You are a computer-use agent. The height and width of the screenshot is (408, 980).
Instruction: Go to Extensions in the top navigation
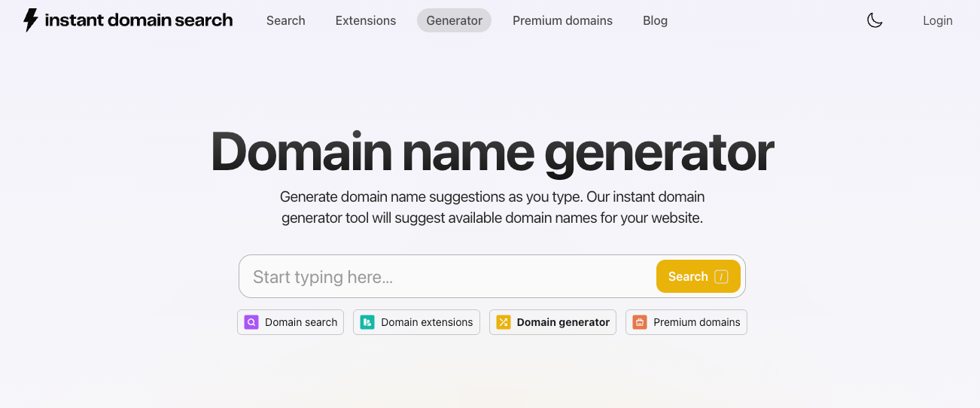pyautogui.click(x=366, y=20)
